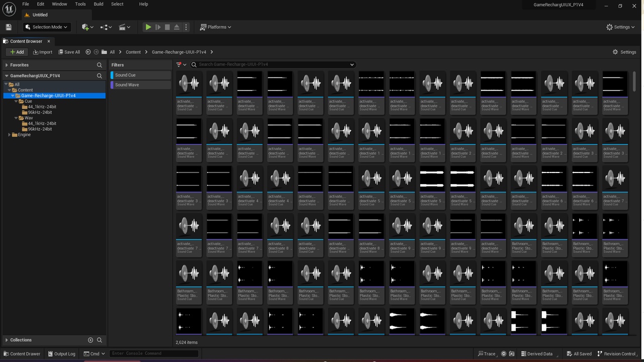
Task: Click the eject button in play controls
Action: click(x=177, y=27)
